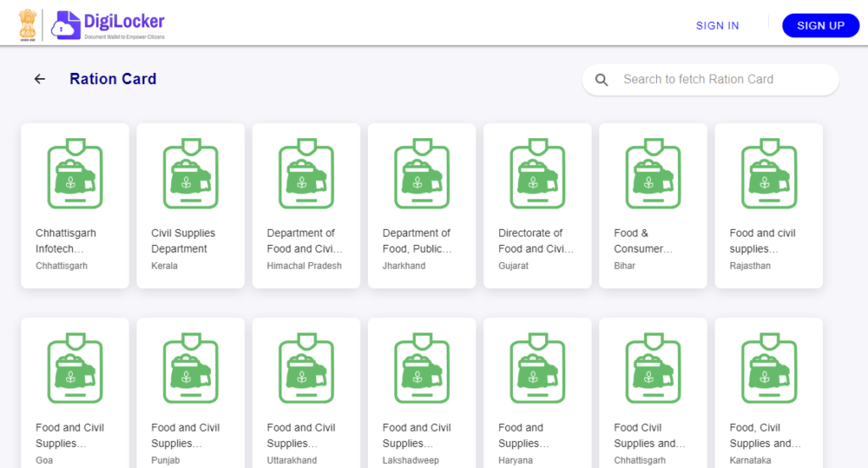Focus the Search to fetch Ration Card field

[x=711, y=80]
